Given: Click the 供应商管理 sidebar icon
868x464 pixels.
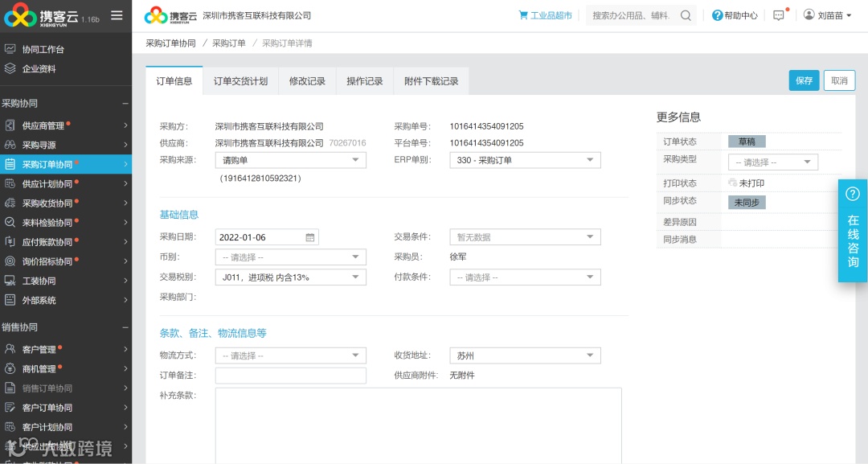Looking at the screenshot, I should click(x=10, y=125).
